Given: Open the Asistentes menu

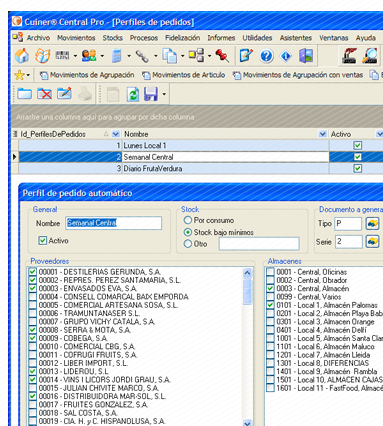Looking at the screenshot, I should 295,38.
